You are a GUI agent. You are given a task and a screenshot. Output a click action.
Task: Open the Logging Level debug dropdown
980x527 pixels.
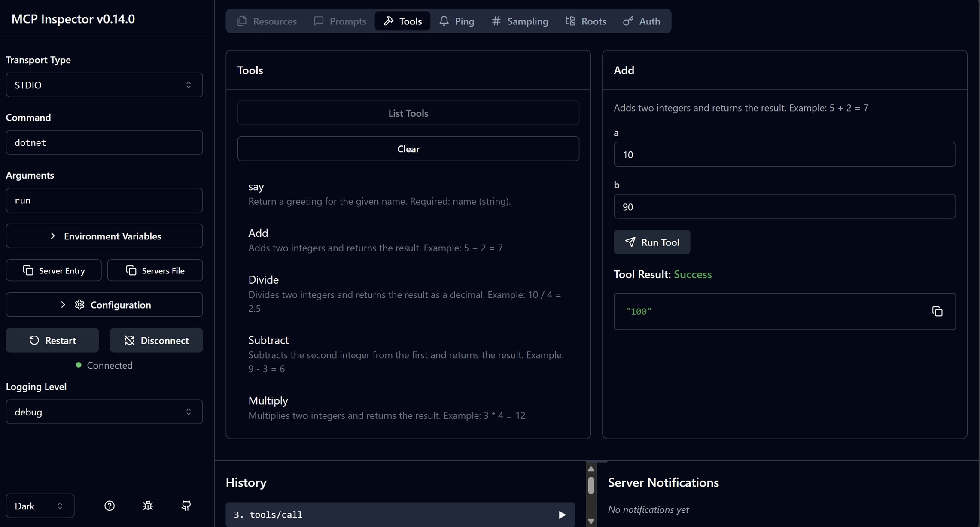(104, 412)
